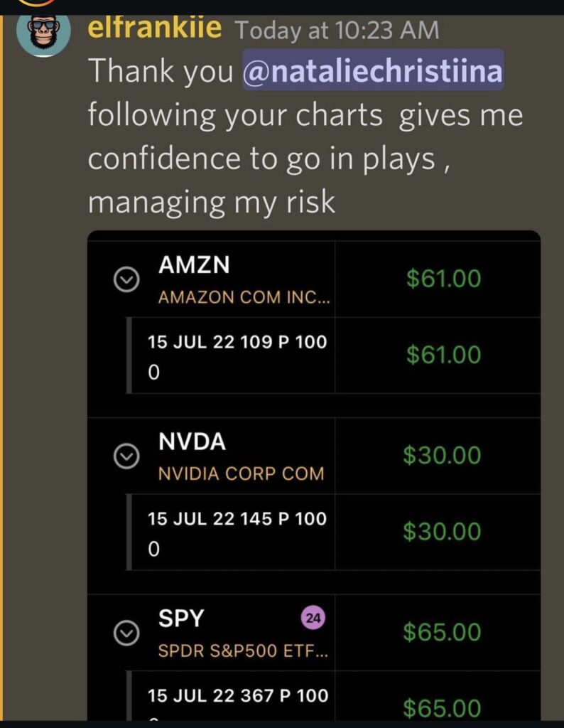Open the 15 JUL 22 109 P option

pyautogui.click(x=237, y=342)
